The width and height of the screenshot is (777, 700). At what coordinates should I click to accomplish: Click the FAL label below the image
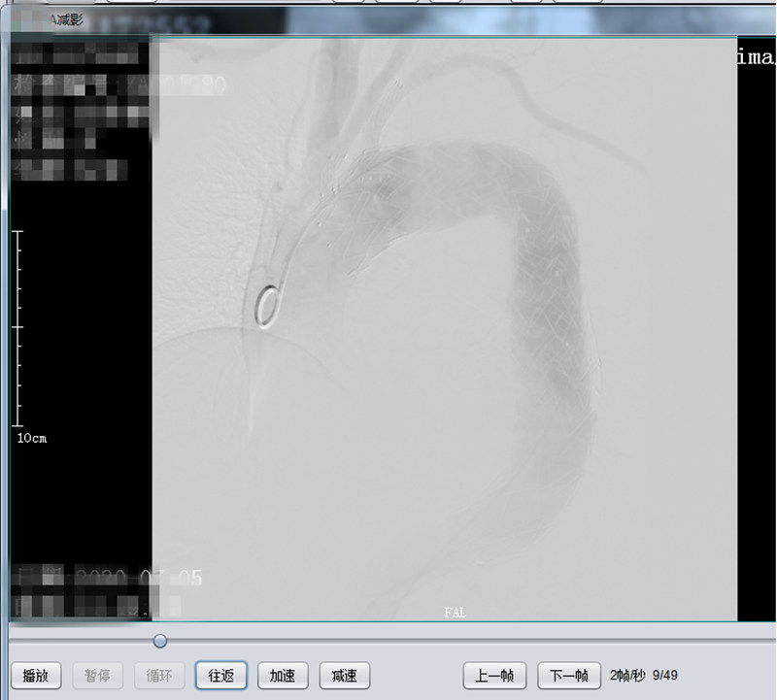pos(455,613)
